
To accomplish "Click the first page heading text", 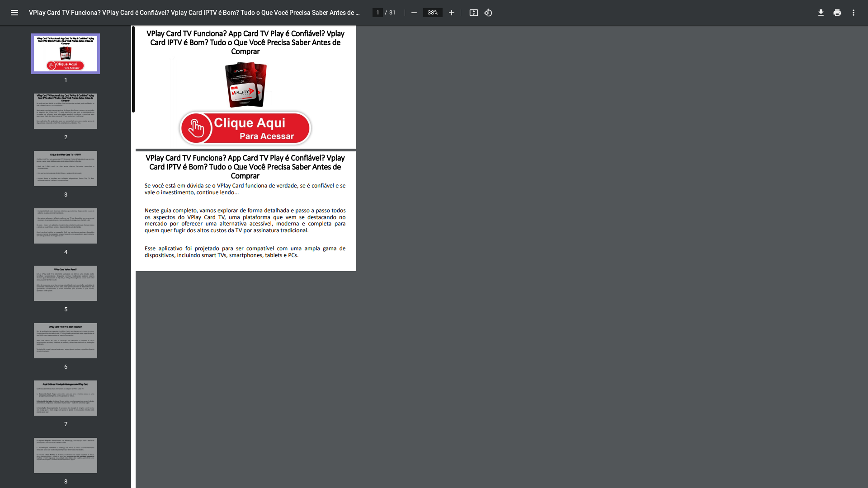I will [245, 42].
